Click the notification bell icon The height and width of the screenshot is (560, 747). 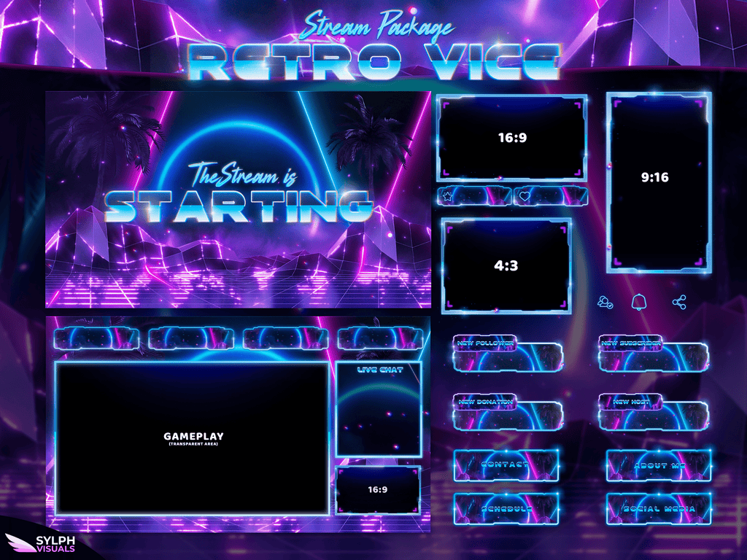pyautogui.click(x=640, y=302)
